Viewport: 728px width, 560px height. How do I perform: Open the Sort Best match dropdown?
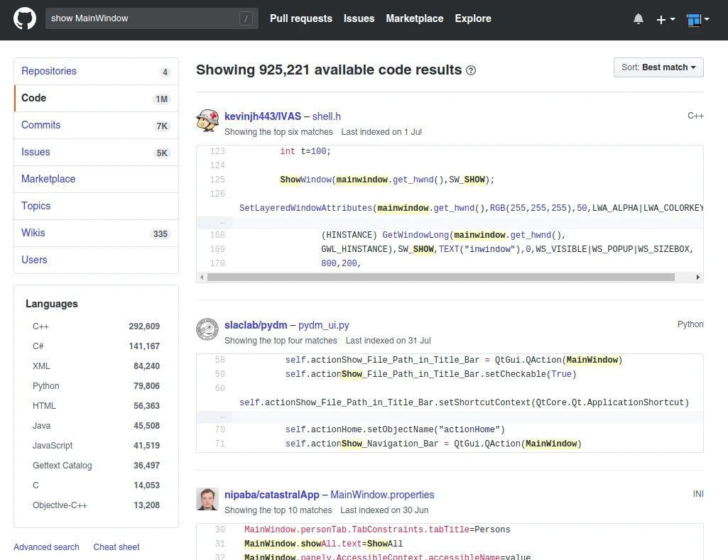658,67
